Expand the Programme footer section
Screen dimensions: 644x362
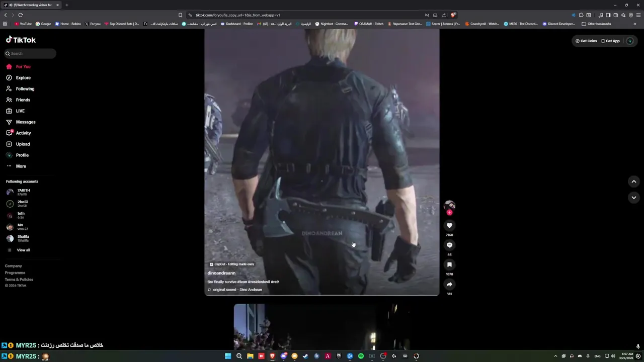[x=15, y=273]
